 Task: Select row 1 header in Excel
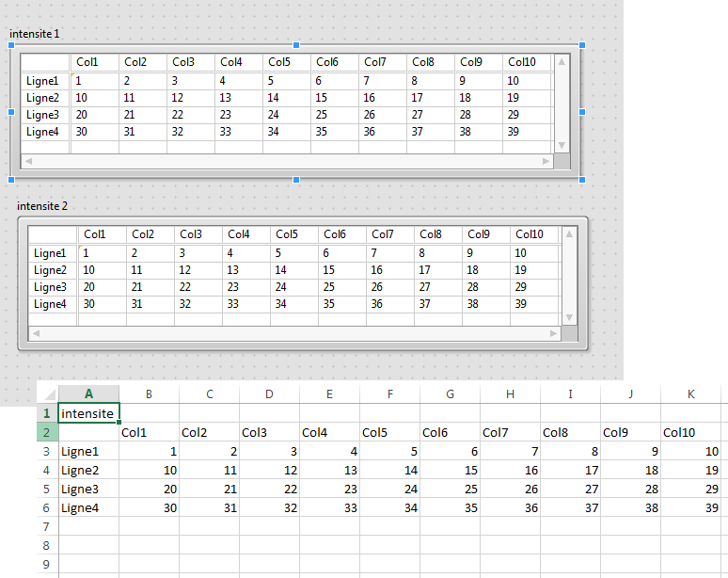[46, 413]
